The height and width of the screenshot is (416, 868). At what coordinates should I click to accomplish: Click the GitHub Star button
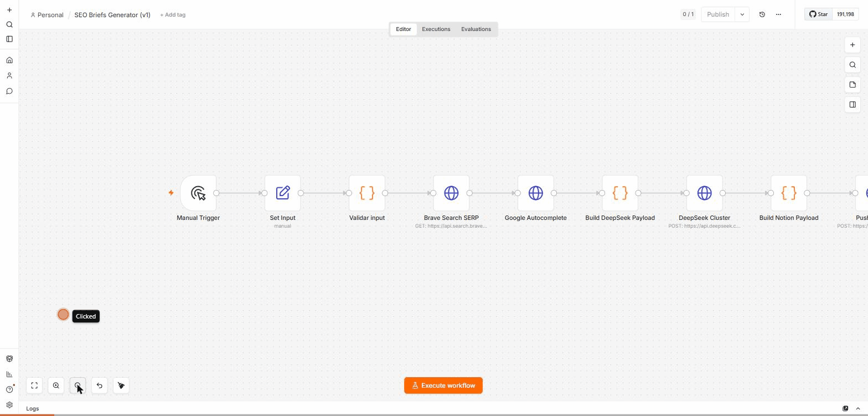(818, 14)
